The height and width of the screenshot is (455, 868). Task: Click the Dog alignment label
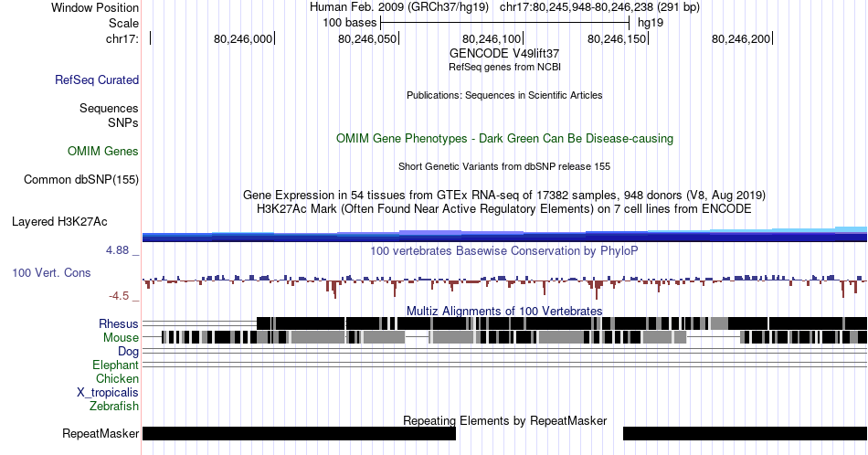(x=129, y=352)
